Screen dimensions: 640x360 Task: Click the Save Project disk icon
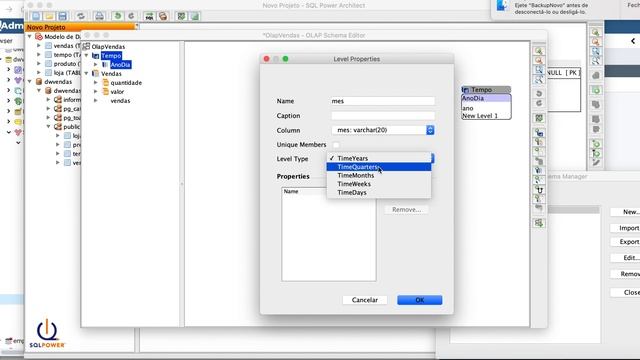(62, 16)
